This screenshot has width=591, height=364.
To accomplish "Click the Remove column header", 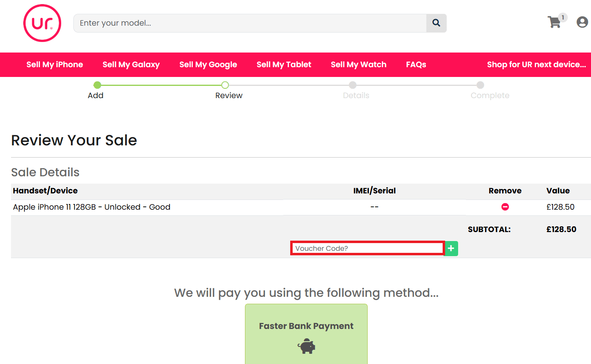I will [x=505, y=191].
